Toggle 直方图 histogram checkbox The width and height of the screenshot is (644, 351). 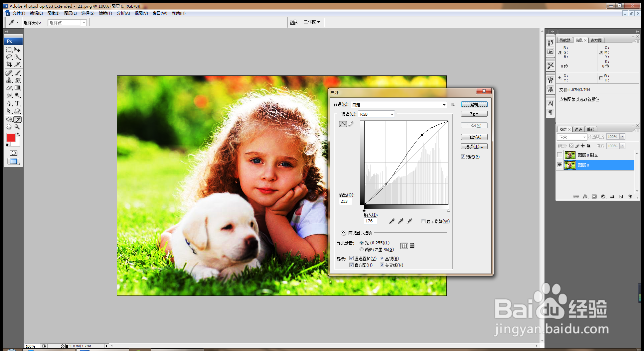click(351, 265)
